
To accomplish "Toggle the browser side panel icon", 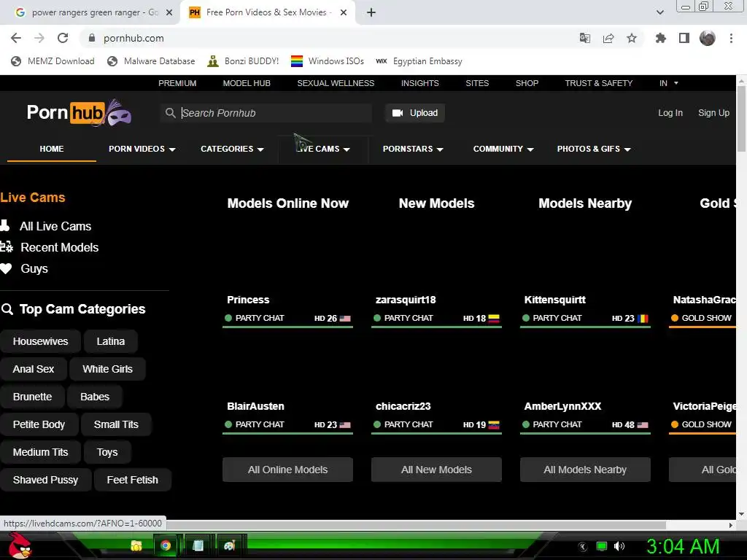I will 684,38.
